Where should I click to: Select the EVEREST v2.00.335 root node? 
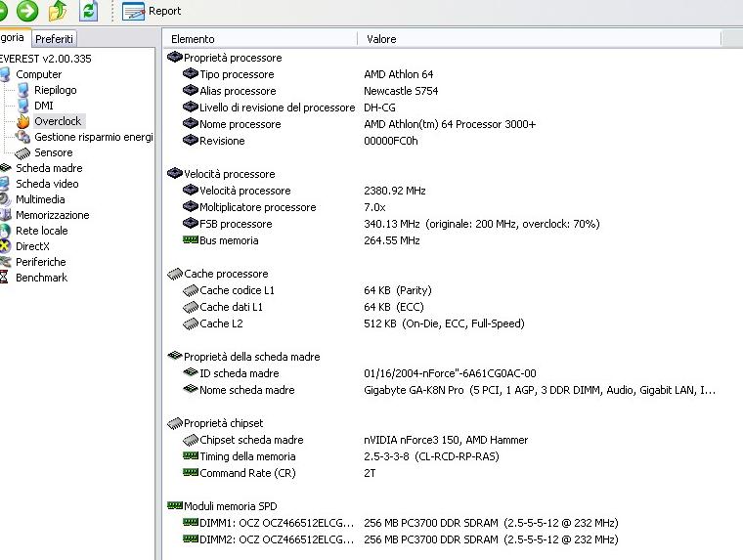point(46,59)
